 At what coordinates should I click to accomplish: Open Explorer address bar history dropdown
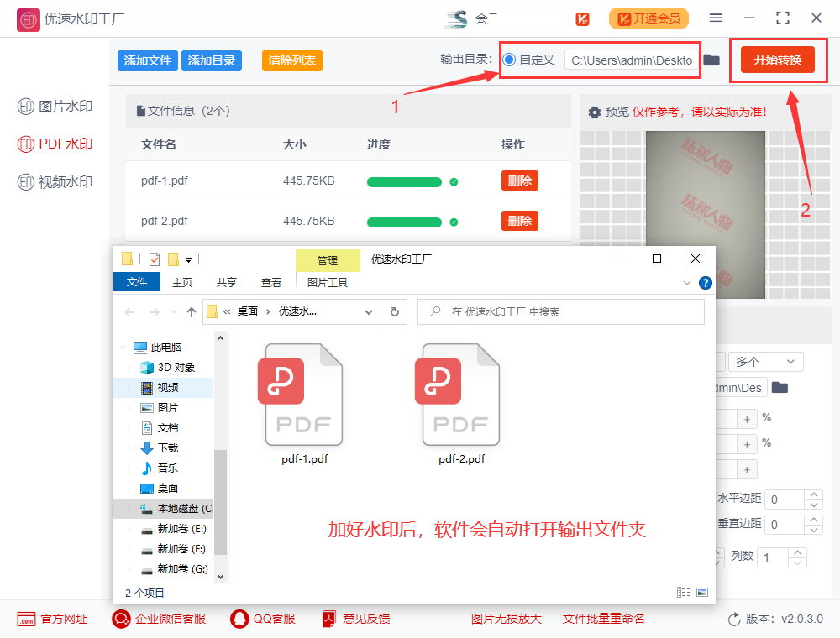coord(369,312)
